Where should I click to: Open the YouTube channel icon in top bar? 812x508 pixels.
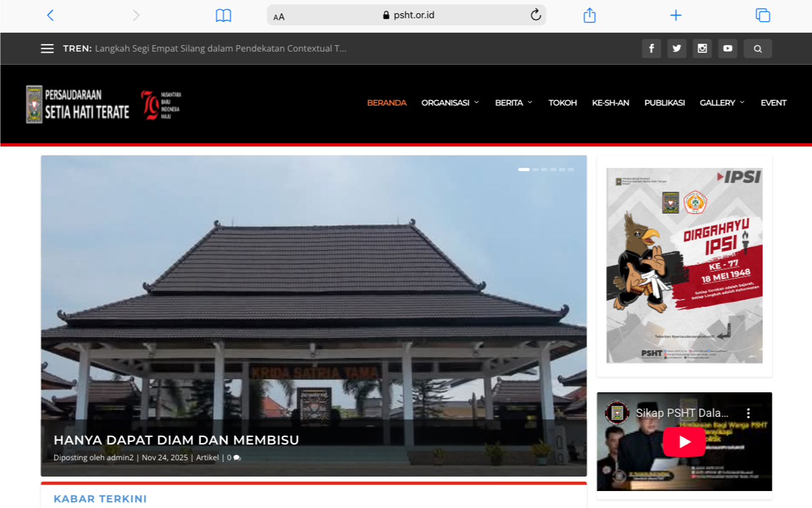pos(727,48)
